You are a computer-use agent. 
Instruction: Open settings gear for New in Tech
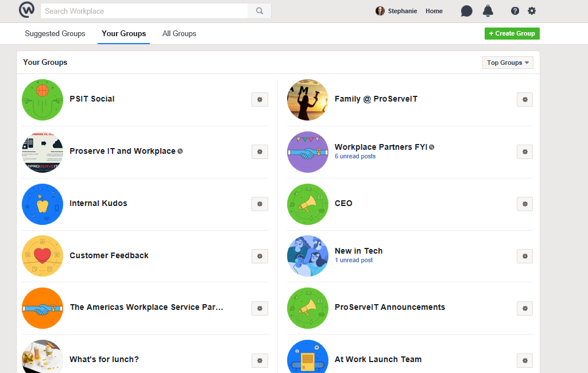click(525, 257)
